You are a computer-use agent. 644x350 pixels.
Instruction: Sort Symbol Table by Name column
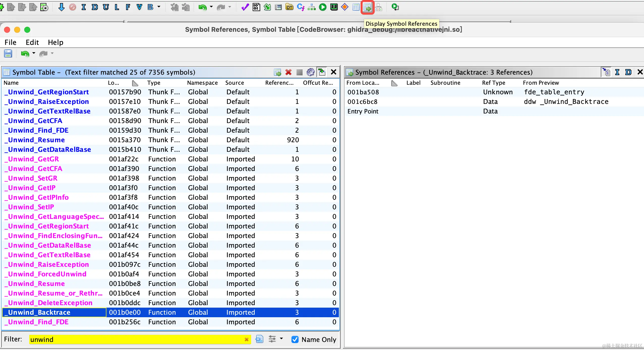point(11,83)
